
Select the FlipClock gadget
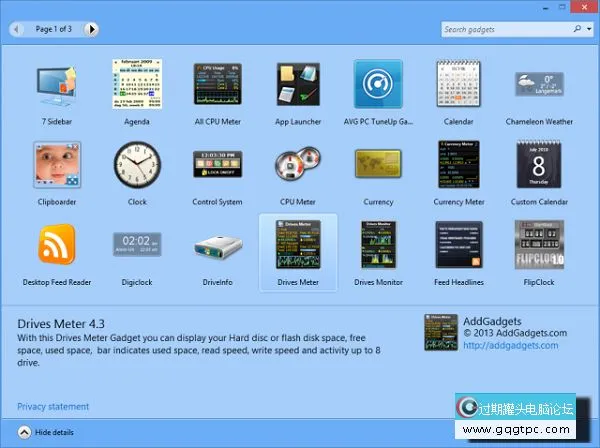pyautogui.click(x=539, y=246)
